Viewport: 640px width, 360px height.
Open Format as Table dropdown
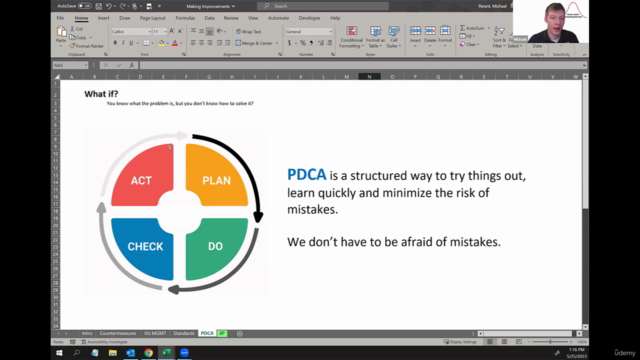coord(375,37)
